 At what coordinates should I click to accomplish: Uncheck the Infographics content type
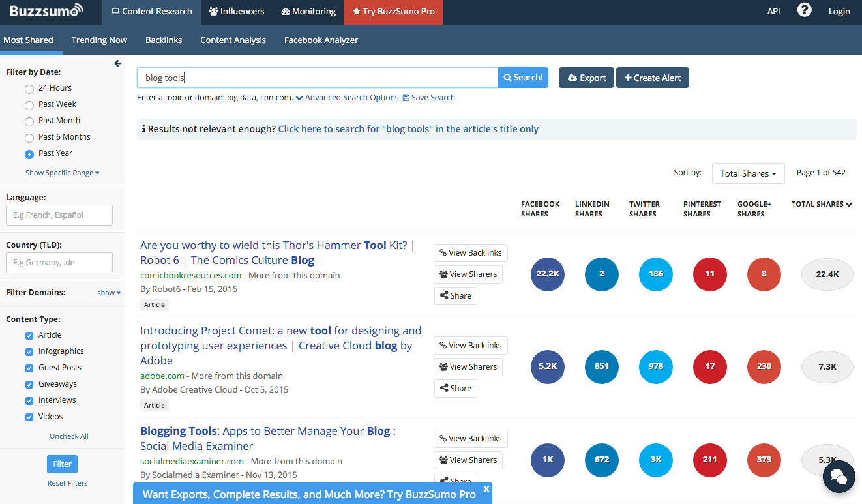coord(29,351)
